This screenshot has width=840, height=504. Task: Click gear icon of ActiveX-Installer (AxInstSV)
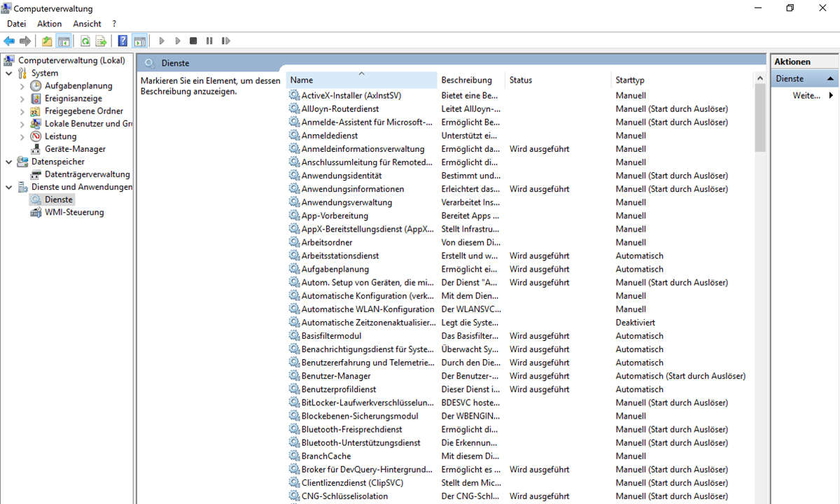[x=294, y=95]
